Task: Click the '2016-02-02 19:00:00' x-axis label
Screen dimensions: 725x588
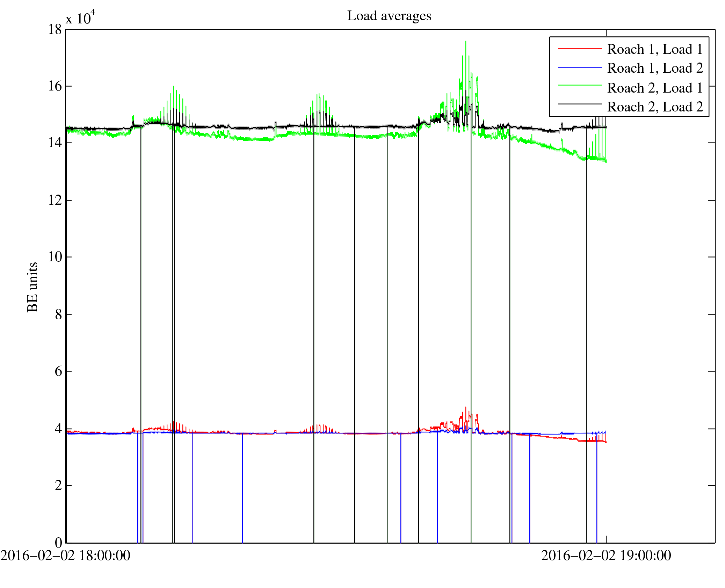Action: [x=606, y=556]
